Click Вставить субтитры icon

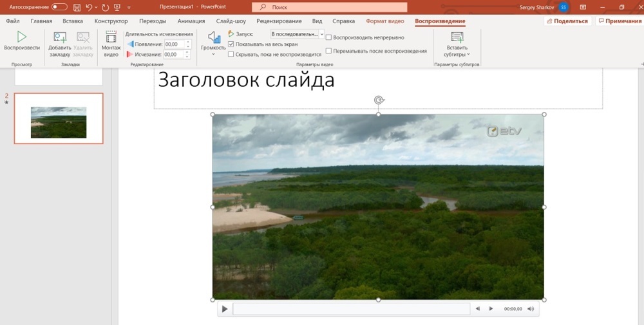[457, 37]
